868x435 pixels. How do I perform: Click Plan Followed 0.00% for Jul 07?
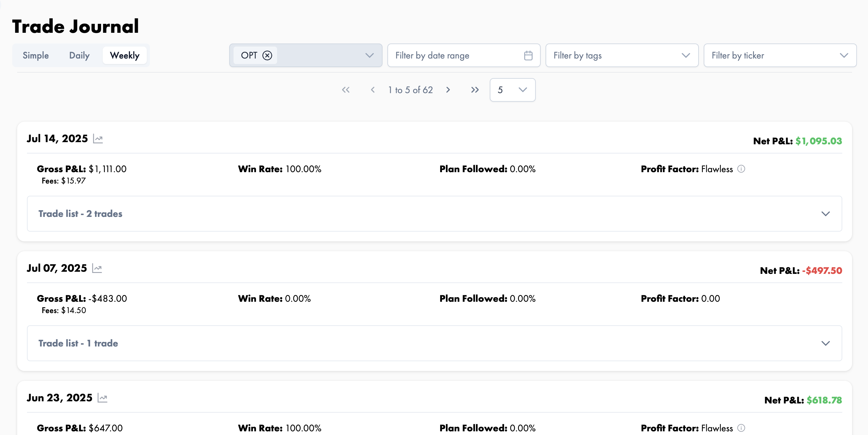click(x=488, y=299)
